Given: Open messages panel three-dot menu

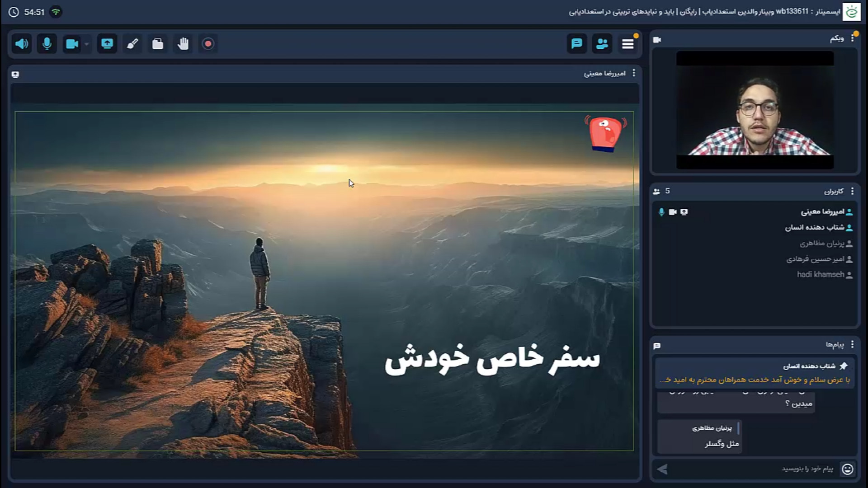Looking at the screenshot, I should [x=852, y=345].
